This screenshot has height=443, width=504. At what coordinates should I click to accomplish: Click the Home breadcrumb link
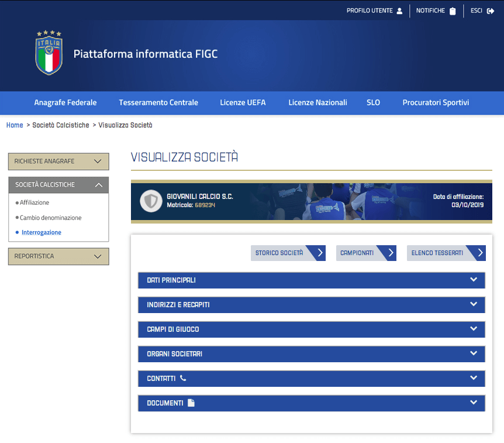pyautogui.click(x=15, y=125)
